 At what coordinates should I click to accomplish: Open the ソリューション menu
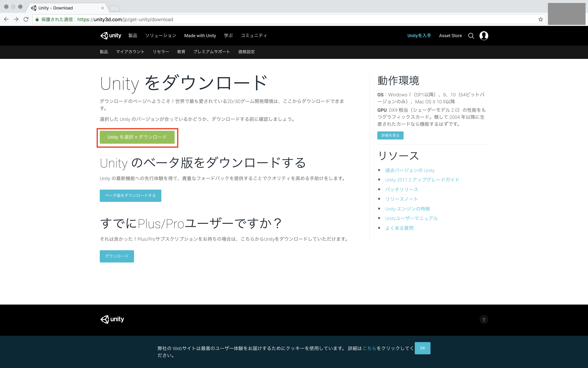(161, 36)
